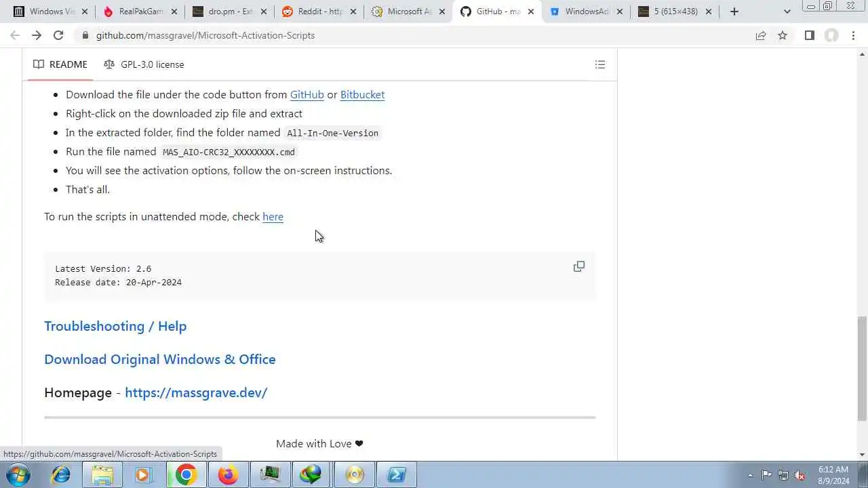Close the 5 (615×438) tab
Screen dimensions: 868x488
pos(710,12)
